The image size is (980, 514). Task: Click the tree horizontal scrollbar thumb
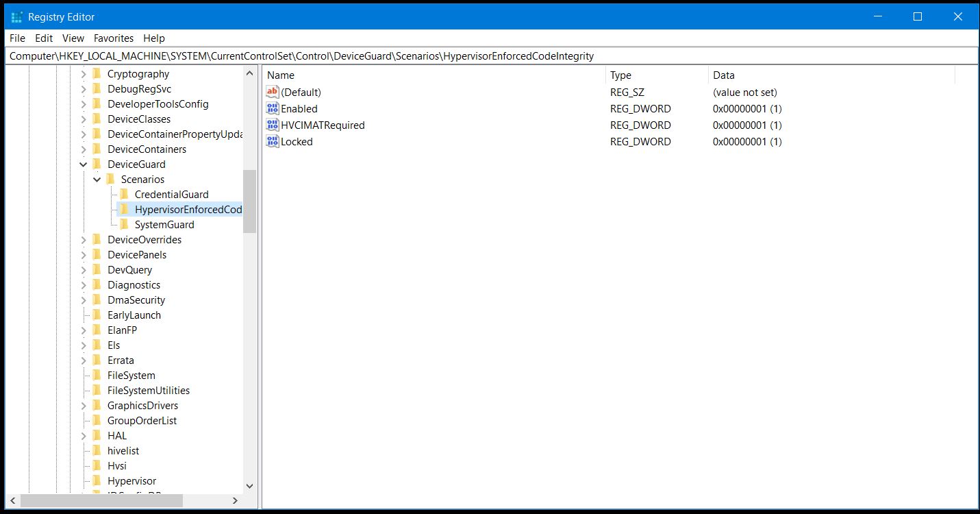101,501
